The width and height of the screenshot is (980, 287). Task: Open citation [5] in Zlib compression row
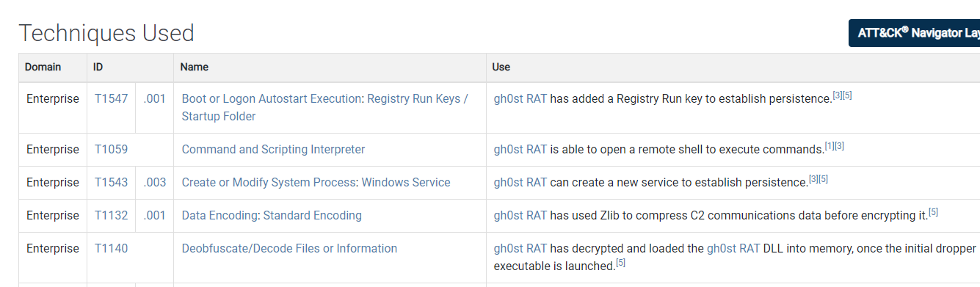[x=933, y=212]
